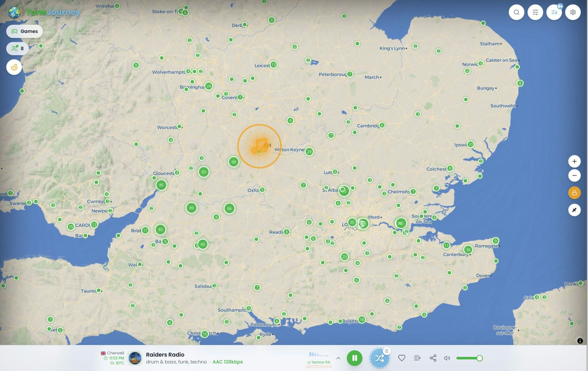Open the 68 station cluster
Viewport: 588px width, 371px height.
click(x=233, y=162)
